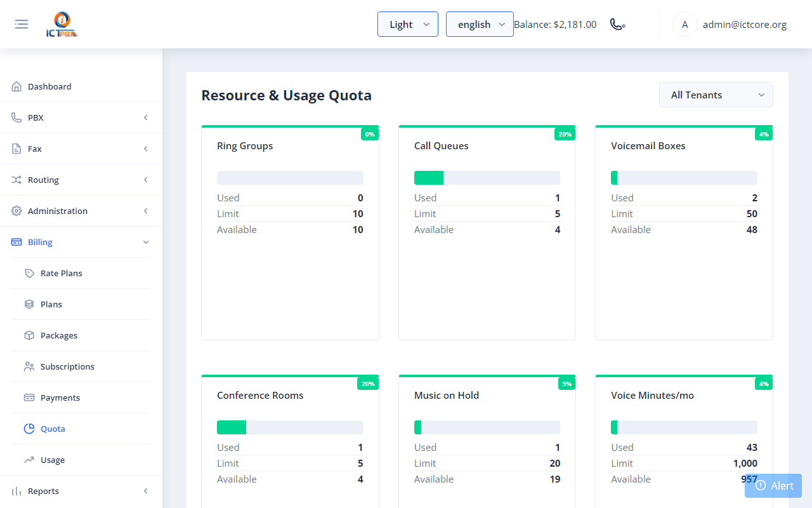Expand the Reports menu chevron
This screenshot has height=508, width=812.
coord(146,491)
